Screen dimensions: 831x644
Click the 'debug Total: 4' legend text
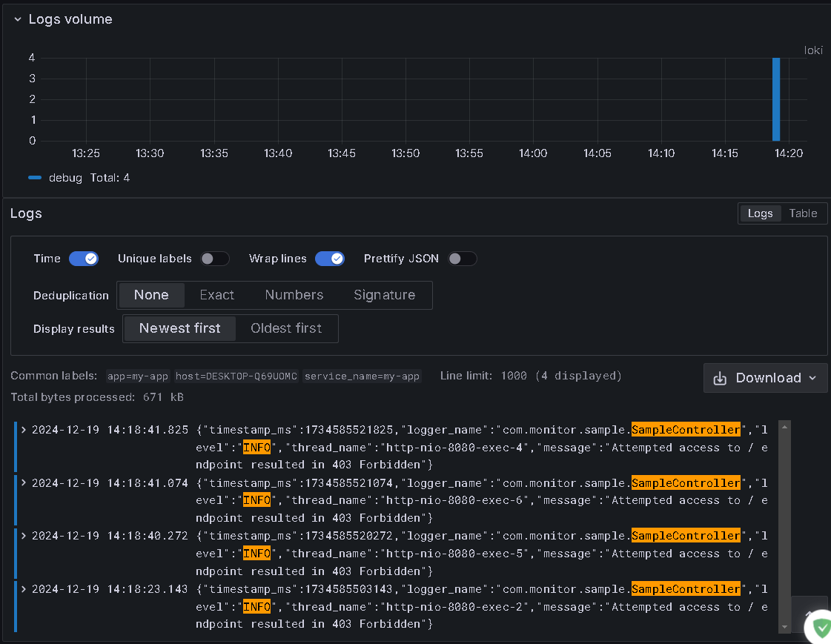(89, 178)
